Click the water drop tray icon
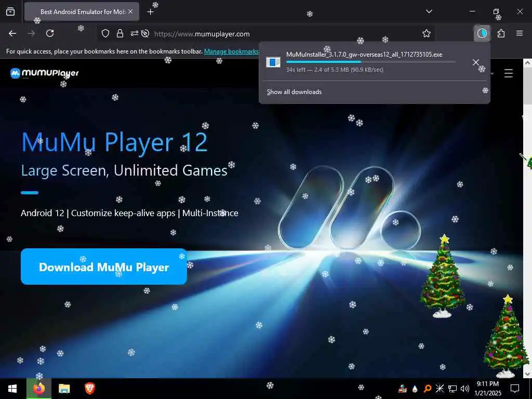Image resolution: width=532 pixels, height=399 pixels. pyautogui.click(x=415, y=389)
